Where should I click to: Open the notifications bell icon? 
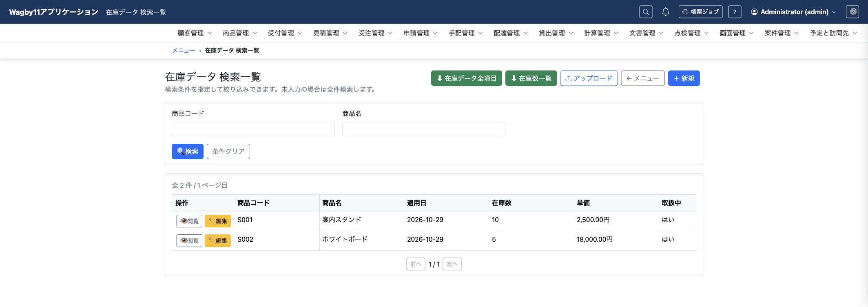[x=665, y=12]
